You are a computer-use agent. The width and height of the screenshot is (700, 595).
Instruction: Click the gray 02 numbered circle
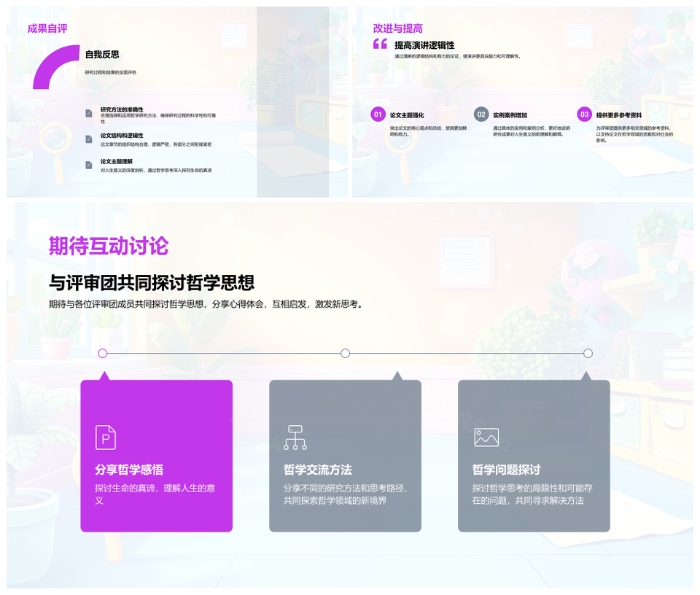point(481,114)
